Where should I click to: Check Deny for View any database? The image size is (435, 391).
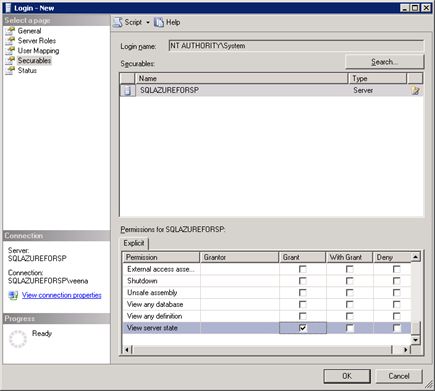point(397,304)
